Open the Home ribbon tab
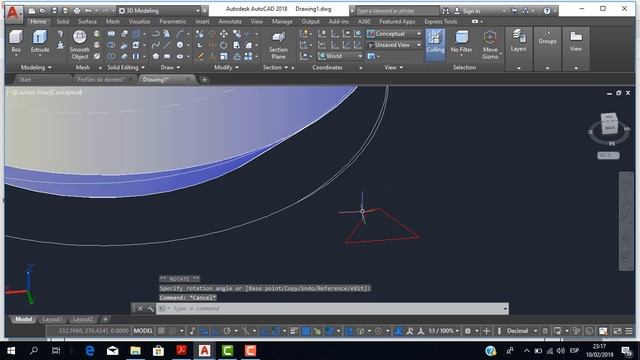The image size is (640, 360). point(38,22)
